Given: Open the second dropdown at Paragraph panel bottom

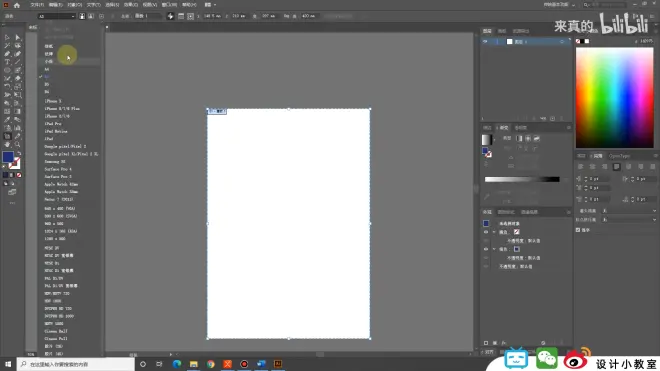Looking at the screenshot, I should (629, 220).
